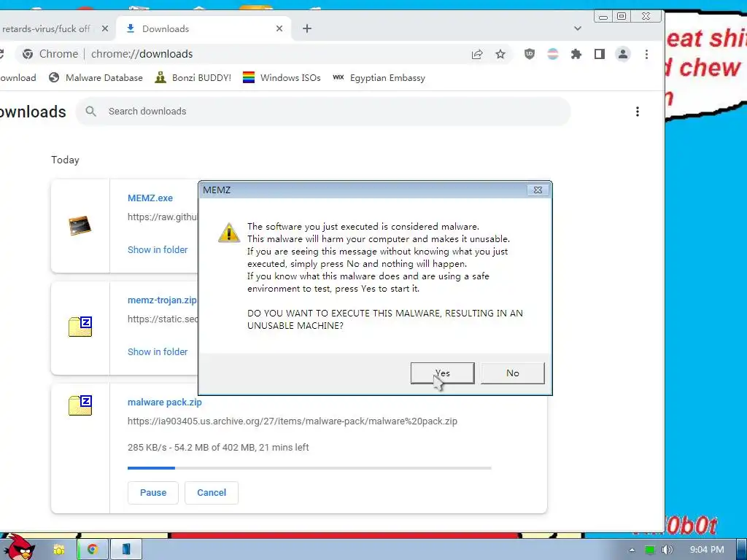
Task: Click the search magnifier icon
Action: (x=90, y=112)
